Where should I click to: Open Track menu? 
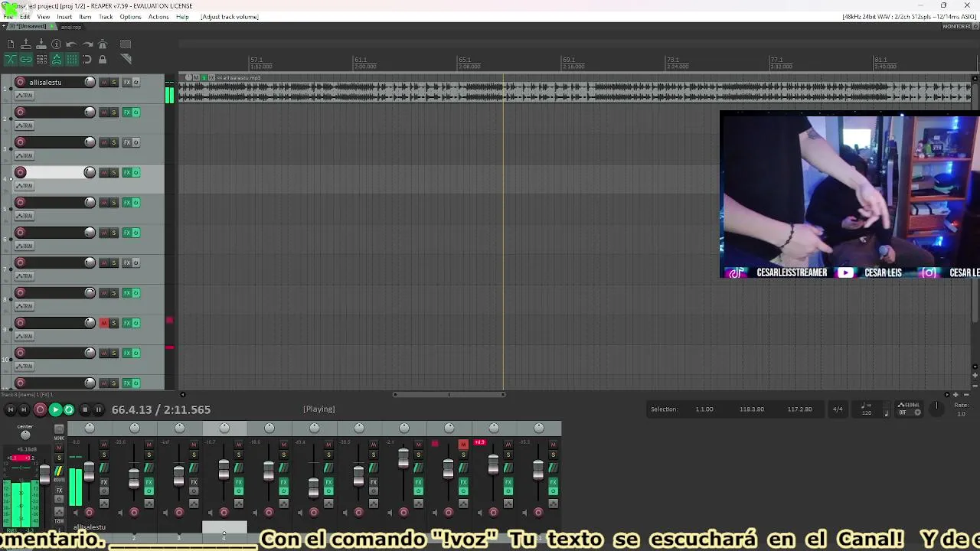tap(106, 17)
